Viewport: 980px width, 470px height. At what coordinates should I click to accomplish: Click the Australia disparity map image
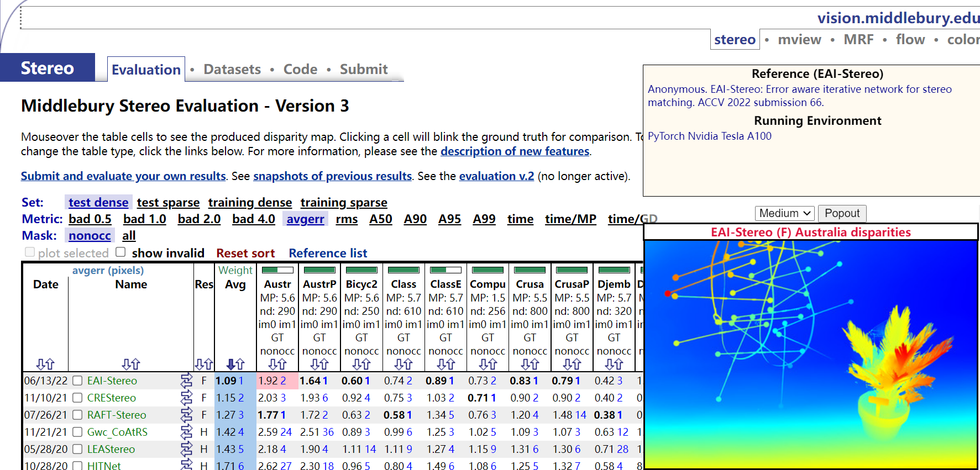coord(810,354)
